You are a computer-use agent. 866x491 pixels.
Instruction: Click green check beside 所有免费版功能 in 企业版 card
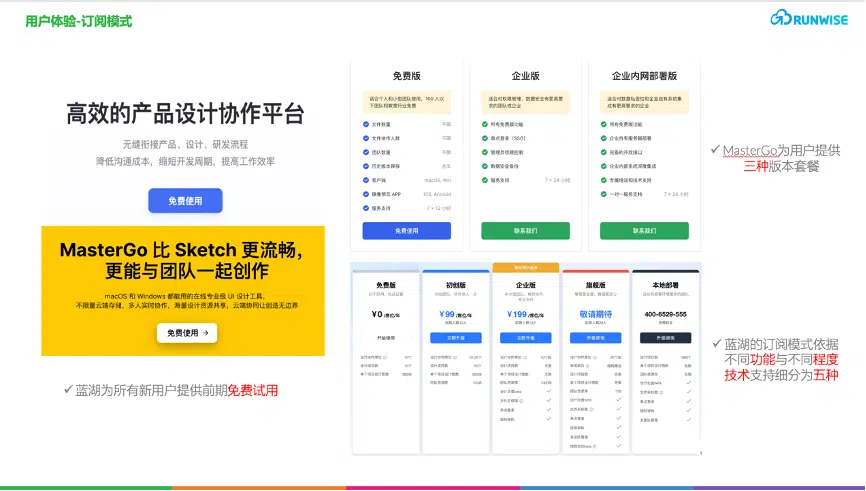485,124
